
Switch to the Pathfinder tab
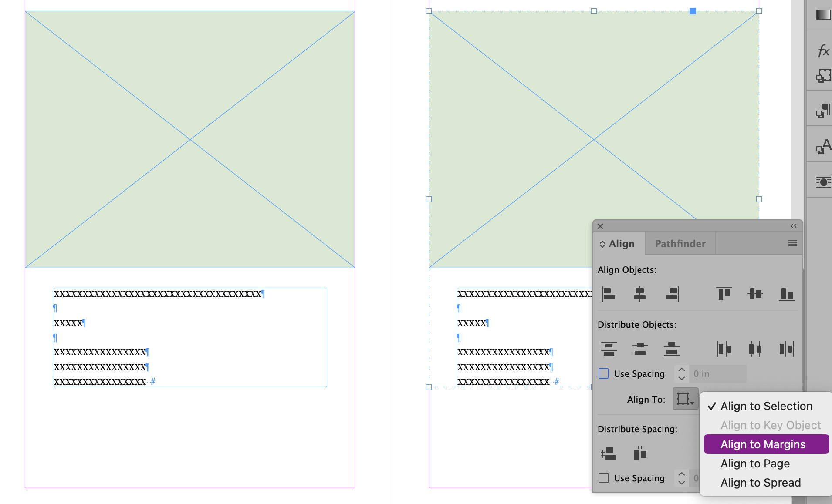tap(680, 243)
